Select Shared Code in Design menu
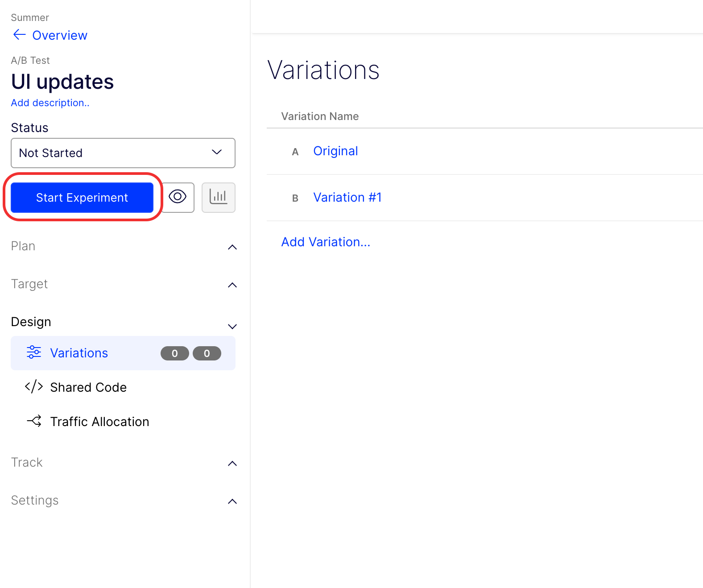 click(x=88, y=387)
